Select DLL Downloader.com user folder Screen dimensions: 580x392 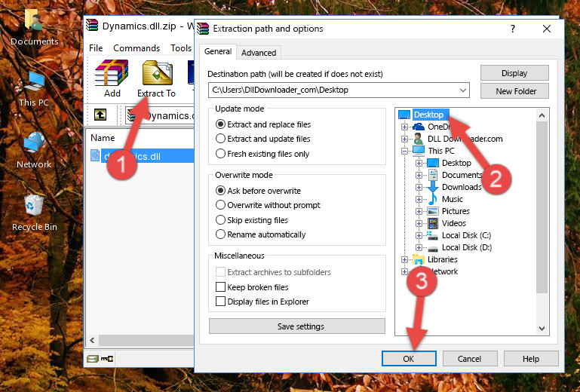[465, 139]
